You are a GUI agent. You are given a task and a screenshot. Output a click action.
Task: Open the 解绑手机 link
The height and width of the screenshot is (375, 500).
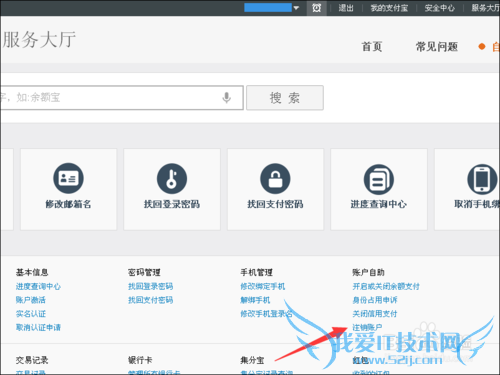point(255,300)
